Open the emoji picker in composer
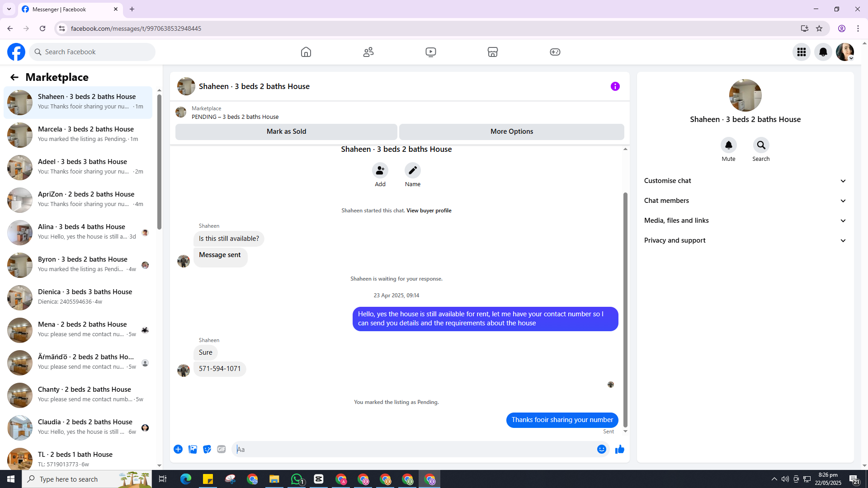The width and height of the screenshot is (868, 488). 602,449
